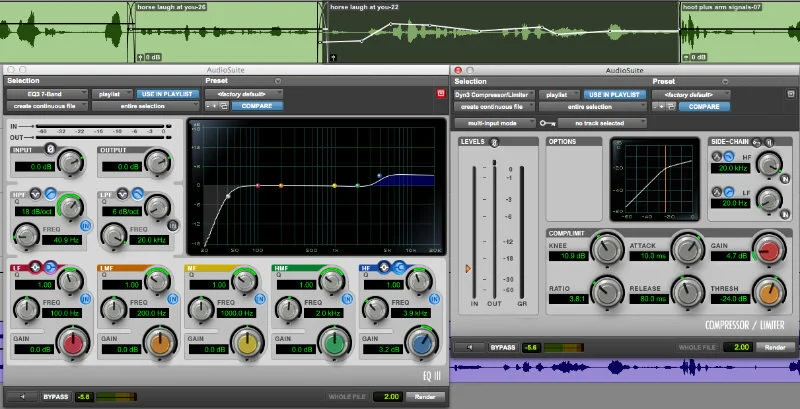Select the side-chain LF band-pass filter icon
Viewport: 800px width, 409px height.
(716, 192)
